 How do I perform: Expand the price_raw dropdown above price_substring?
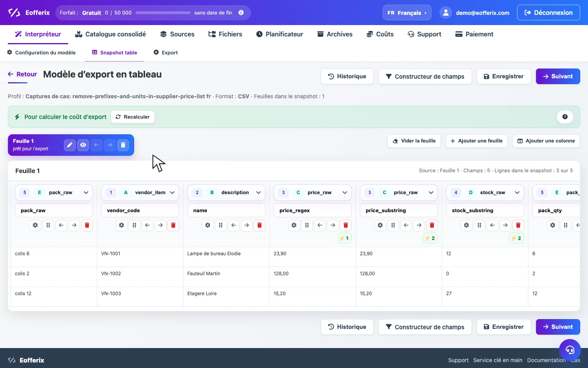399,192
